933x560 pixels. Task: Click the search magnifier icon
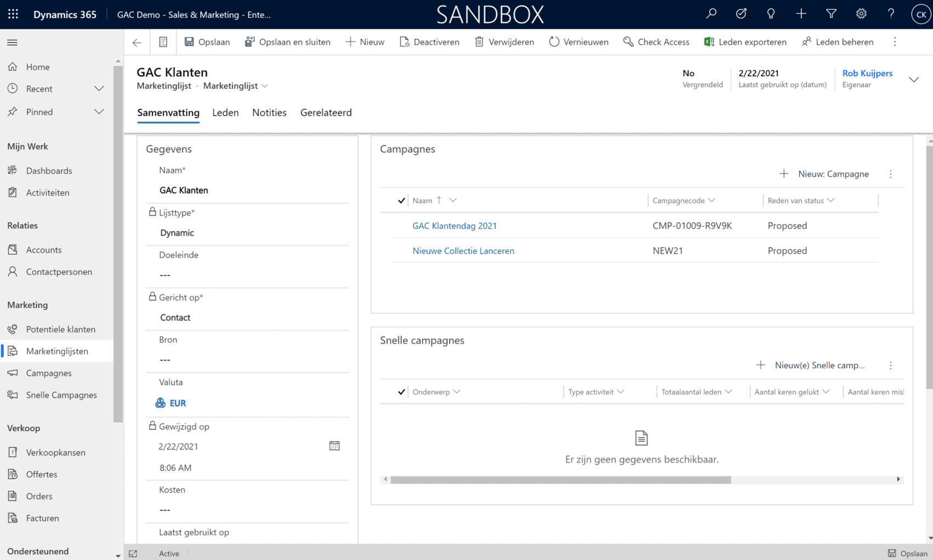click(711, 14)
